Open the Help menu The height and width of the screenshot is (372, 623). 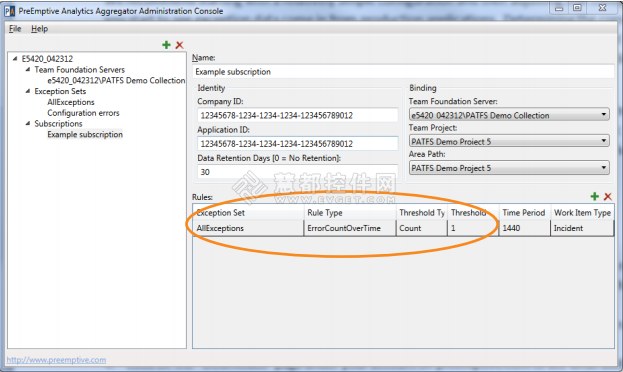39,29
